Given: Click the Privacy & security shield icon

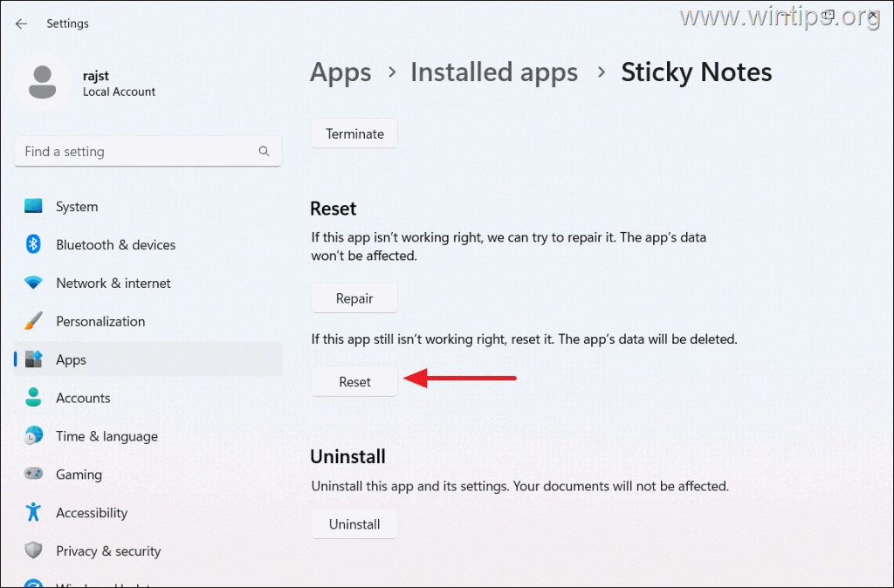Looking at the screenshot, I should click(x=33, y=550).
